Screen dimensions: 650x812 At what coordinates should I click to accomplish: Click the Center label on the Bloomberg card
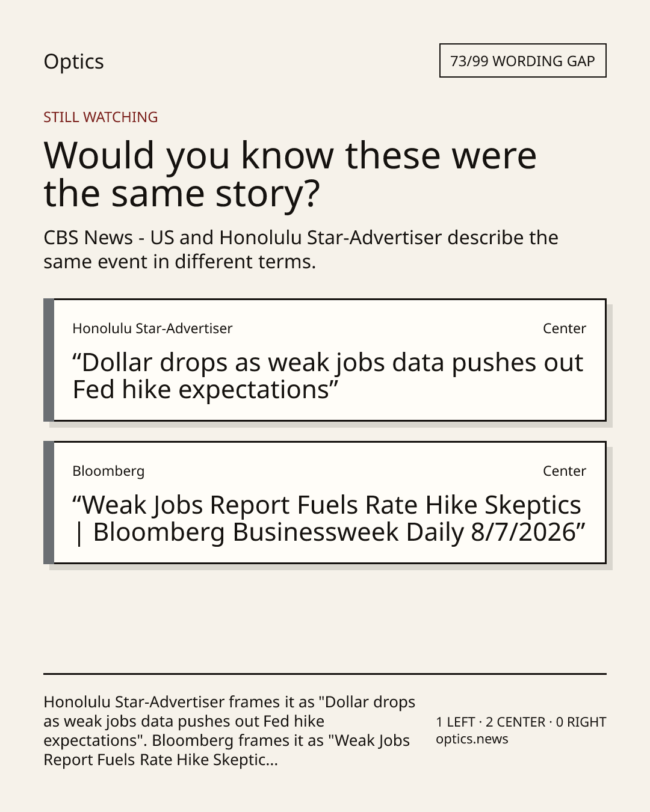point(564,471)
